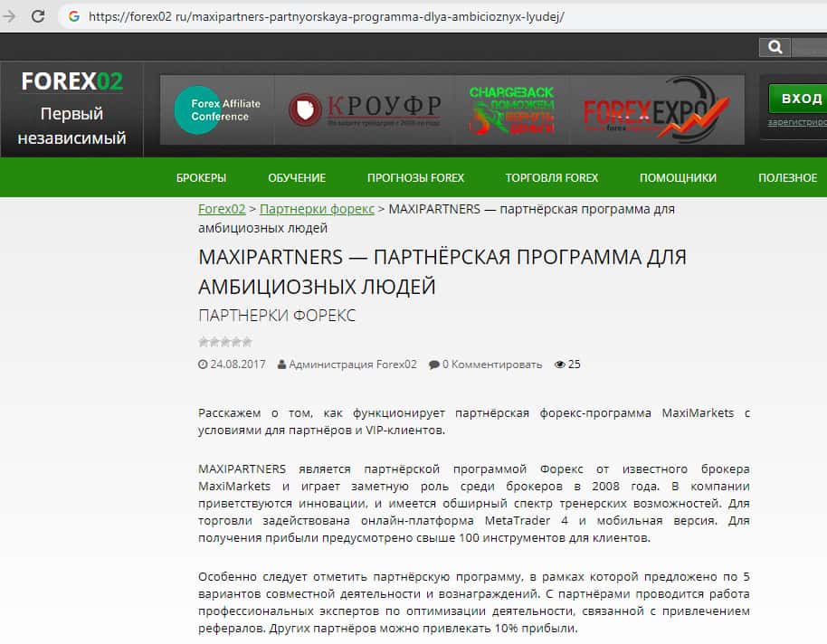Viewport: 827px width, 644px height.
Task: Open the БРОКЕРЫ menu
Action: pyautogui.click(x=201, y=178)
